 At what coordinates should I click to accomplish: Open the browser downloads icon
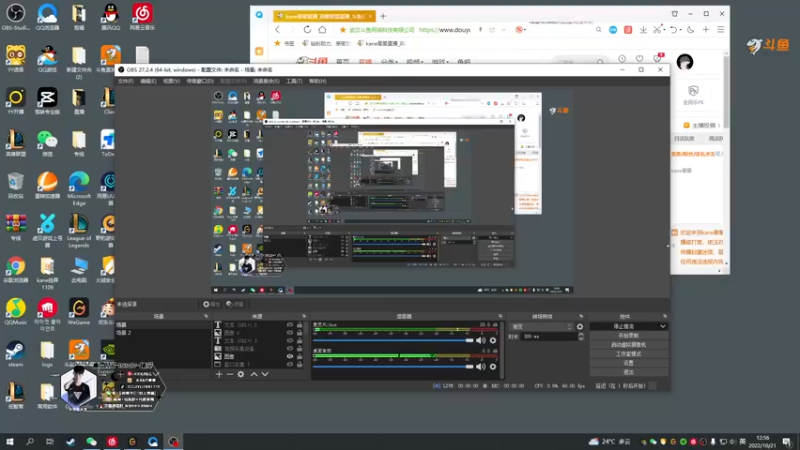point(643,30)
